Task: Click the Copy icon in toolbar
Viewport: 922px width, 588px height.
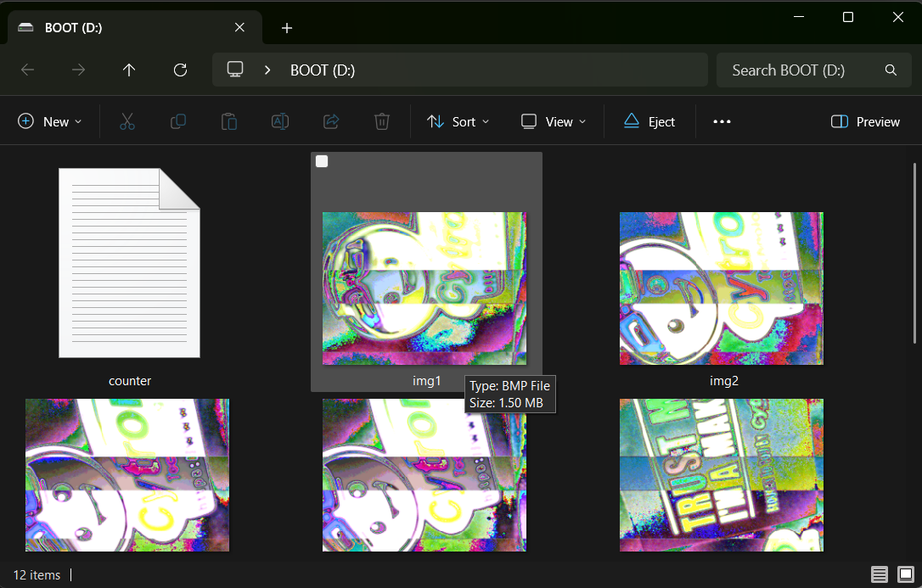Action: (177, 121)
